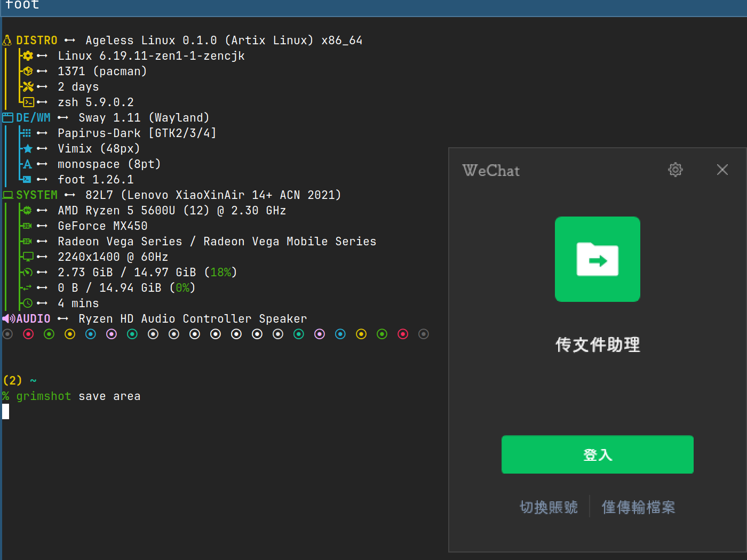Click the green file transfer folder avatar
Image resolution: width=747 pixels, height=560 pixels.
tap(597, 259)
